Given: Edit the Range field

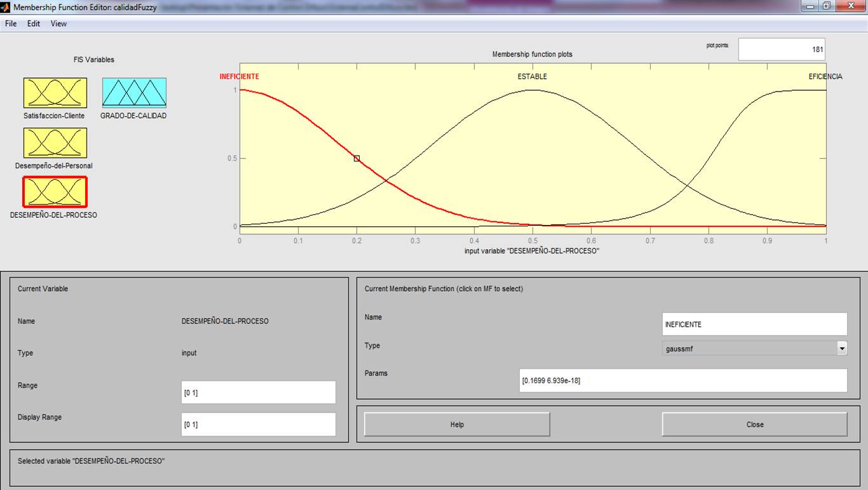Looking at the screenshot, I should 259,392.
